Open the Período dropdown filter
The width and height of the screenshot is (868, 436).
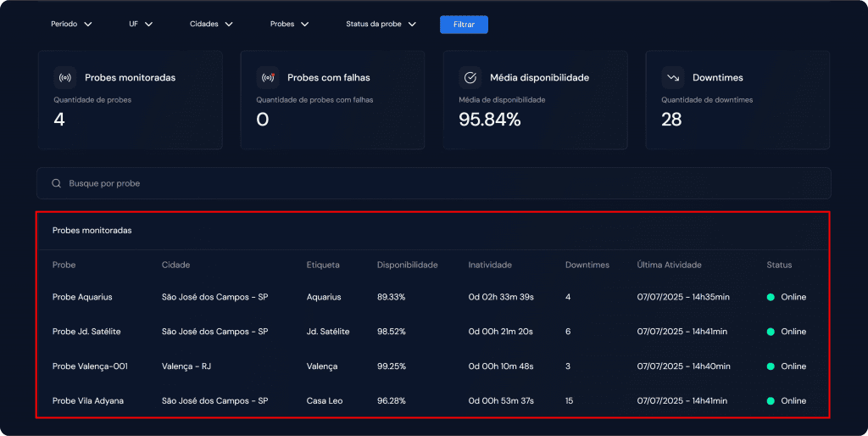71,24
